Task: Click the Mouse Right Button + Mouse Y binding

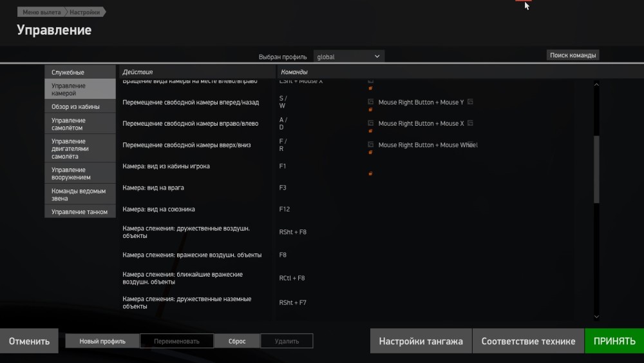Action: tap(421, 102)
